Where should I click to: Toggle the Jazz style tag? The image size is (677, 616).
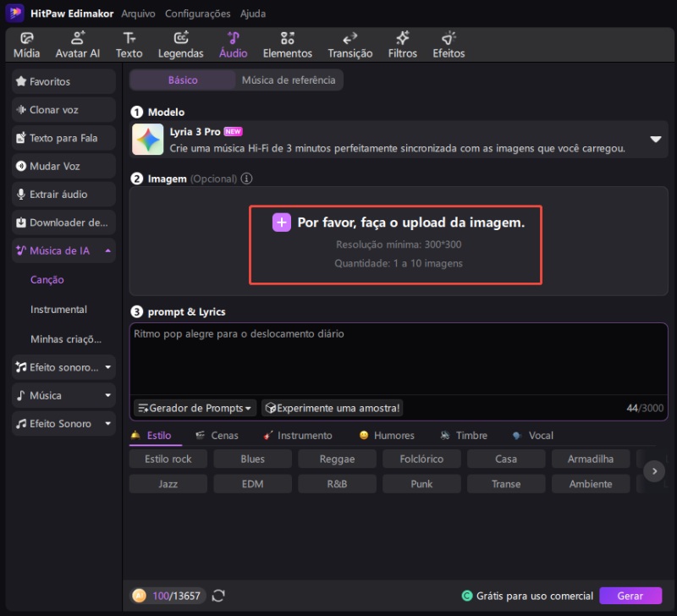pos(168,484)
